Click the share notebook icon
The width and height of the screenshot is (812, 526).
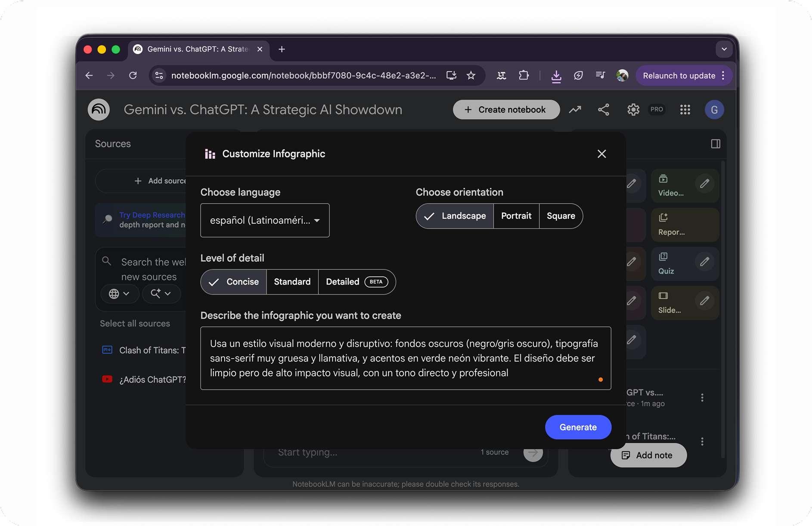tap(604, 110)
